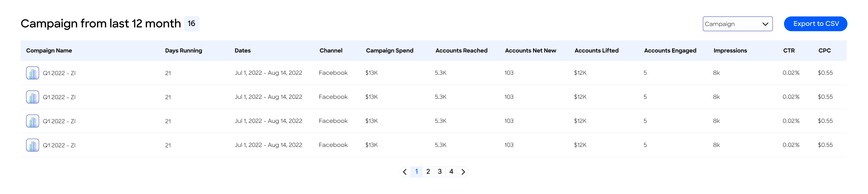Select page 1 in pagination
The image size is (868, 194).
(416, 172)
